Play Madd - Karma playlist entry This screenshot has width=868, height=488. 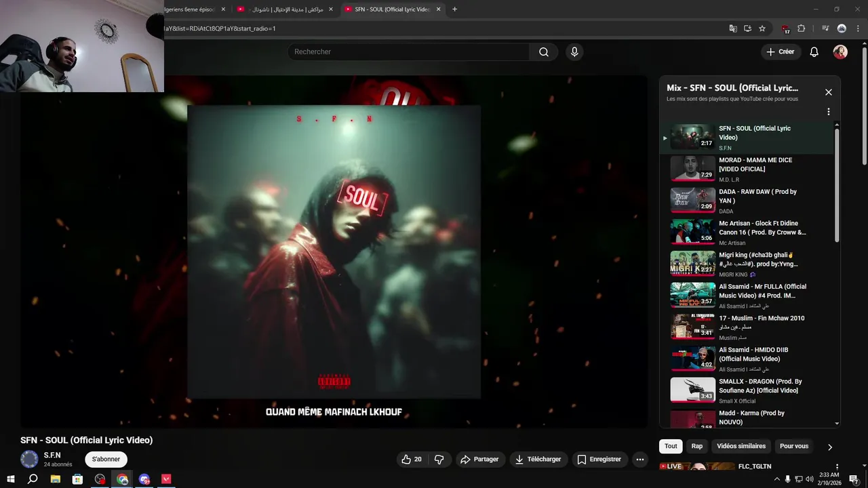(x=746, y=418)
